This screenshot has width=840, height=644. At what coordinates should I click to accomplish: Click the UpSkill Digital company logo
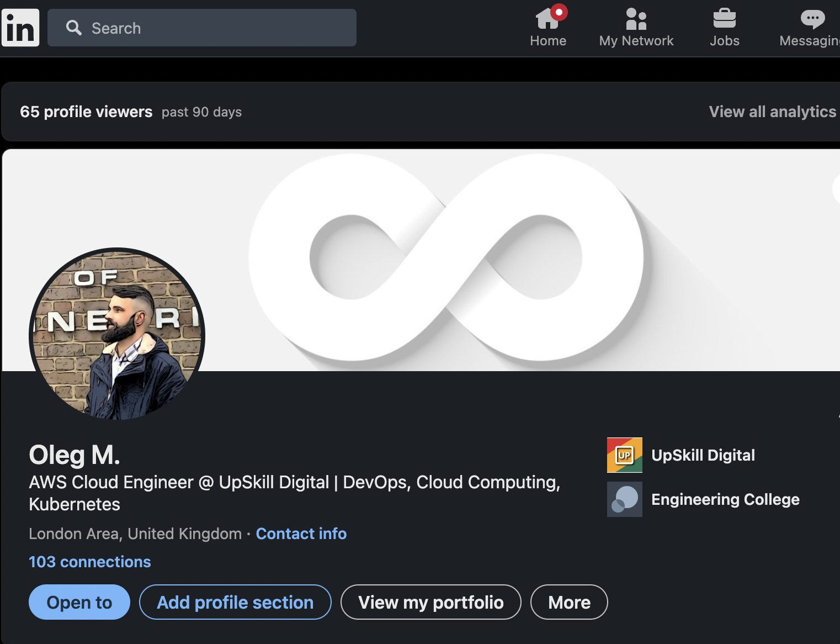(624, 455)
